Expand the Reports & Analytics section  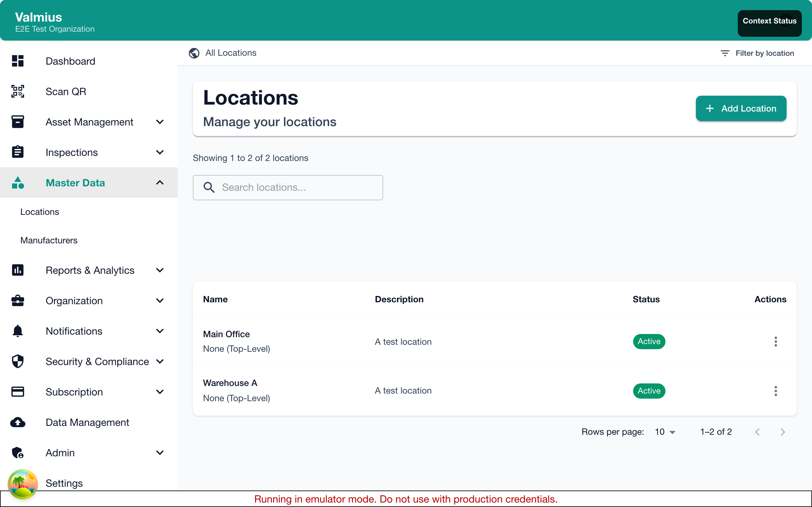point(160,270)
